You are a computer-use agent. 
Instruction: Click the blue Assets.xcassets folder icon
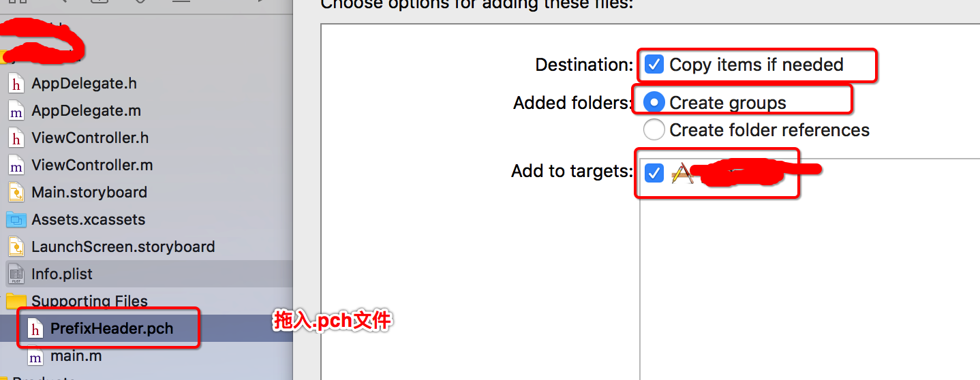[16, 220]
